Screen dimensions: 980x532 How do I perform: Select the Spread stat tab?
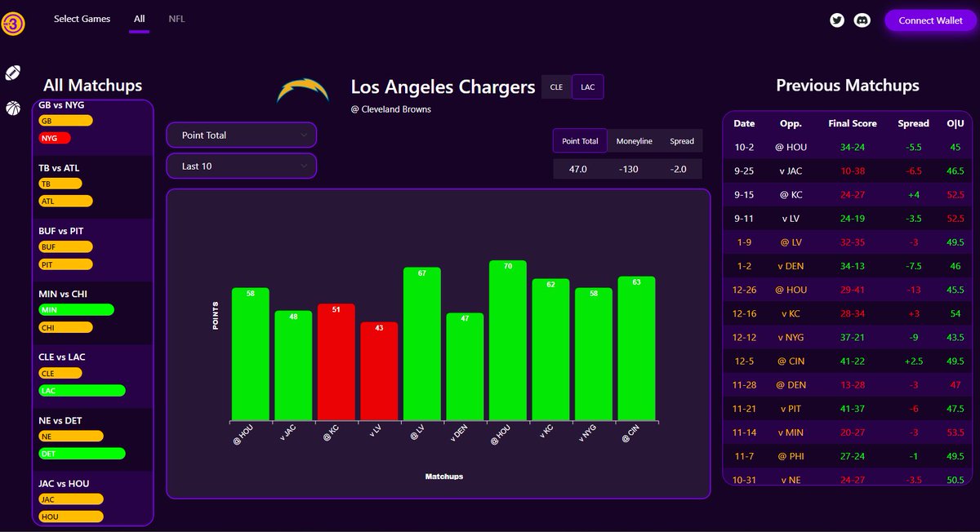pos(682,141)
